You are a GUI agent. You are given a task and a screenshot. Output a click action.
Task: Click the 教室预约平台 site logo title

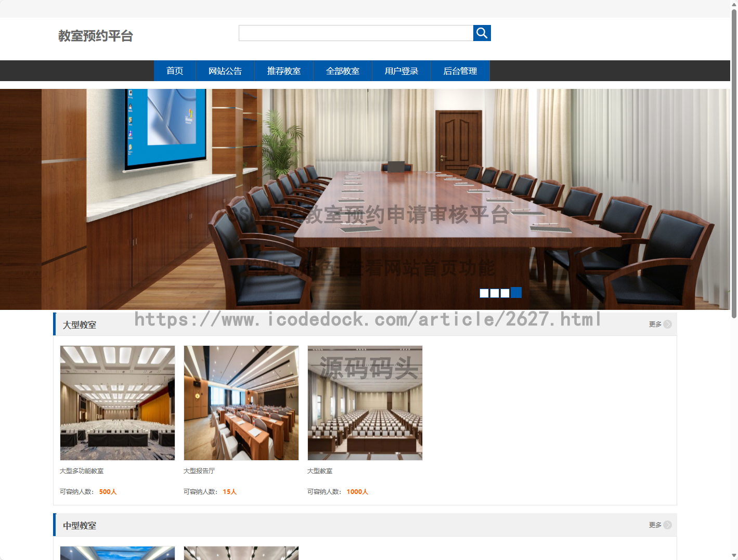[96, 36]
